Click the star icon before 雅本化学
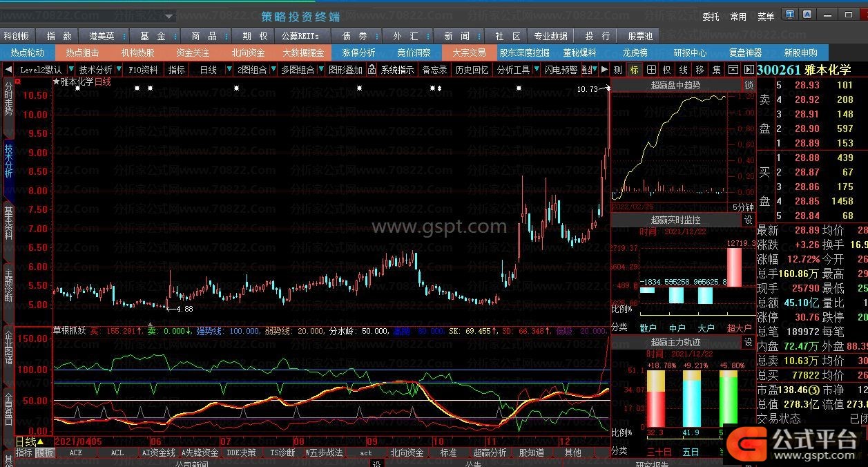Screen dimensions: 868x467 click(57, 82)
